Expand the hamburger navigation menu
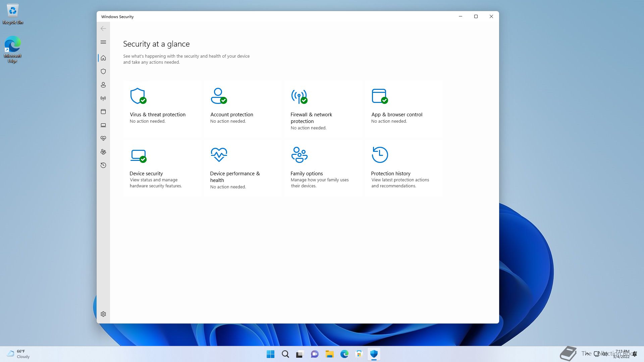Image resolution: width=644 pixels, height=362 pixels. (x=103, y=42)
